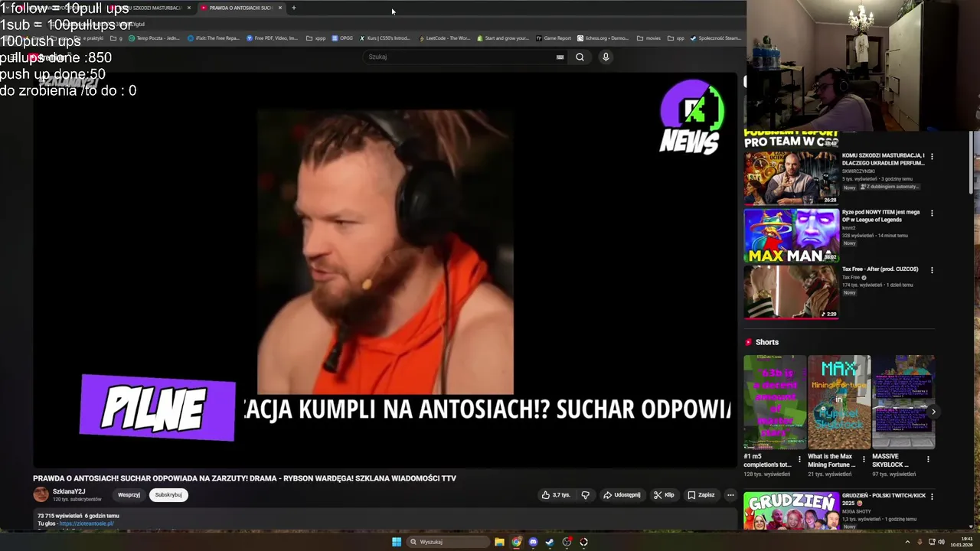Open options for GRUDZIEŃ POLSKI TWITCH/KICK video
Image resolution: width=980 pixels, height=551 pixels.
(932, 496)
